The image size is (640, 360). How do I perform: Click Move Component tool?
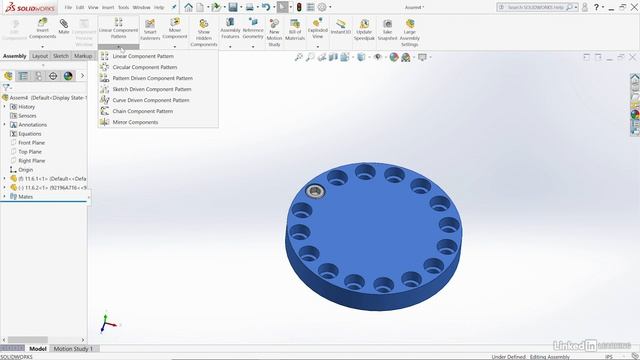(x=175, y=28)
